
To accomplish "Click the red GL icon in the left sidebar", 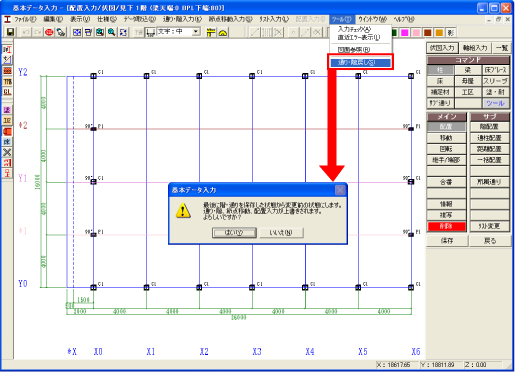I will tap(7, 92).
